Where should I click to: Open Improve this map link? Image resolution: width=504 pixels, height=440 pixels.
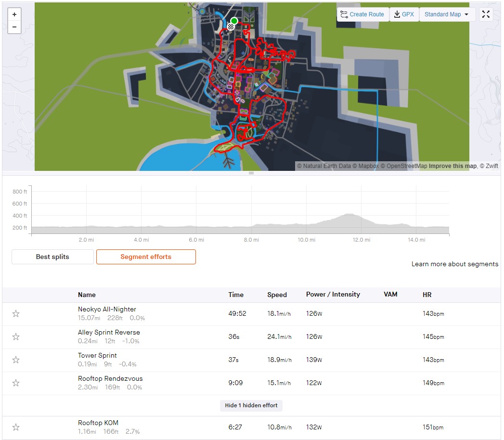pos(452,166)
